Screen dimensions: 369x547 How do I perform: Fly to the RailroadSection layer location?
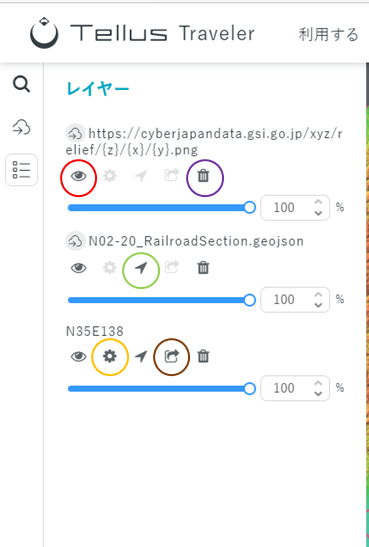(x=141, y=268)
